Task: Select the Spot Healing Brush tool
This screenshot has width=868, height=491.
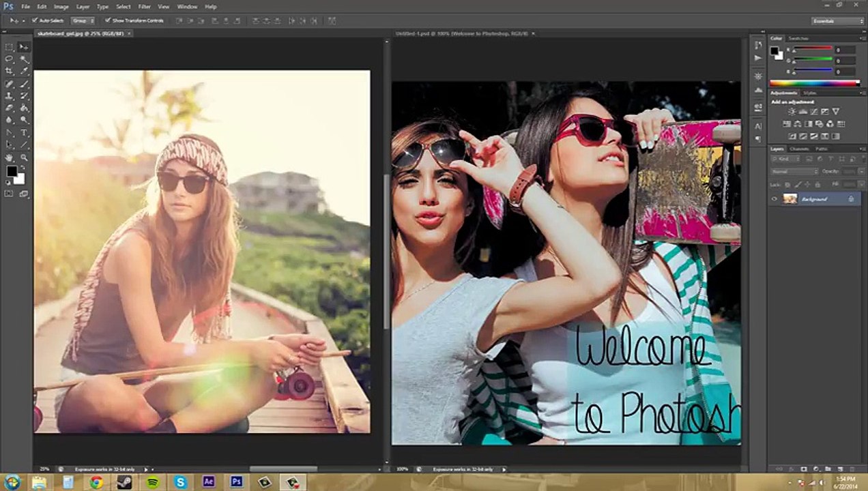Action: [x=9, y=84]
